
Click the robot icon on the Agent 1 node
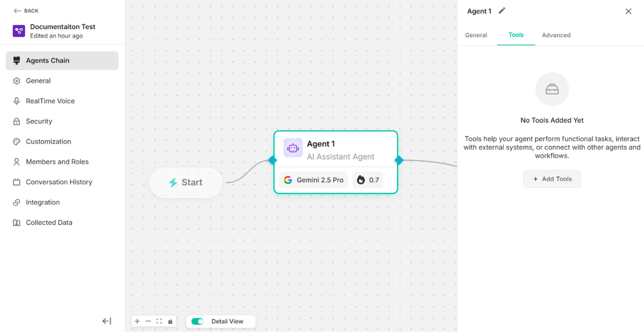point(293,148)
